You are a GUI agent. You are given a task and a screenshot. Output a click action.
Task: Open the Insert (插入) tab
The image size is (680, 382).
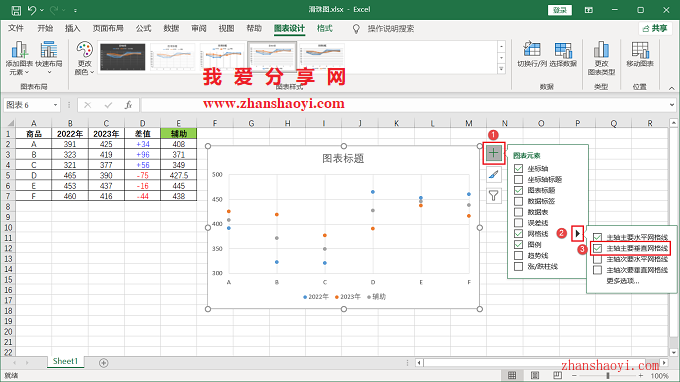pos(72,29)
